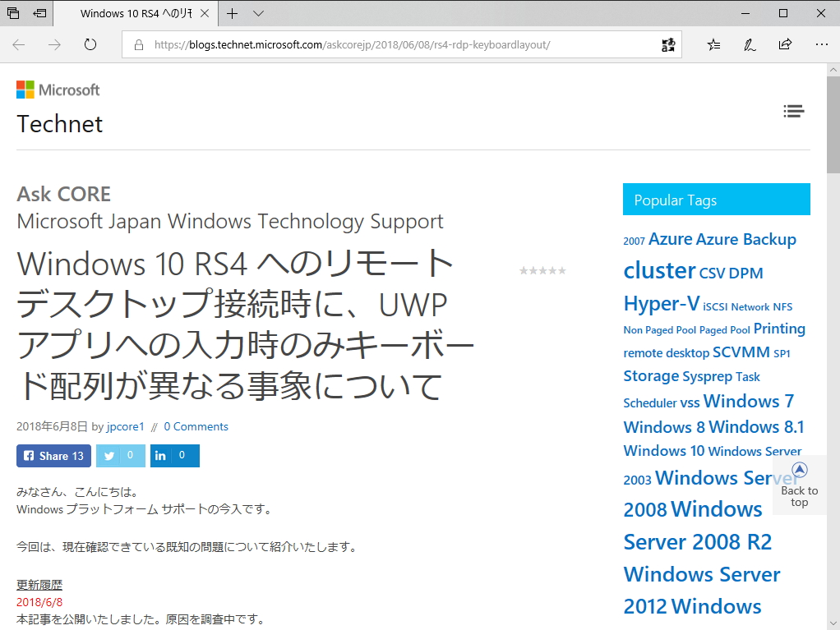Open the Technet site link
This screenshot has height=630, width=840.
tap(59, 124)
